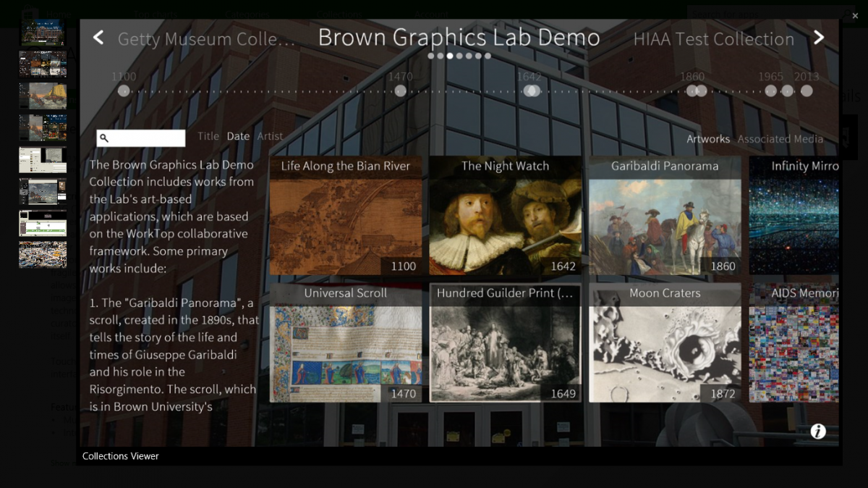Click the unlabeled timeline dot between 1965 and 2013
Viewport: 868px width, 488px height.
coord(788,91)
